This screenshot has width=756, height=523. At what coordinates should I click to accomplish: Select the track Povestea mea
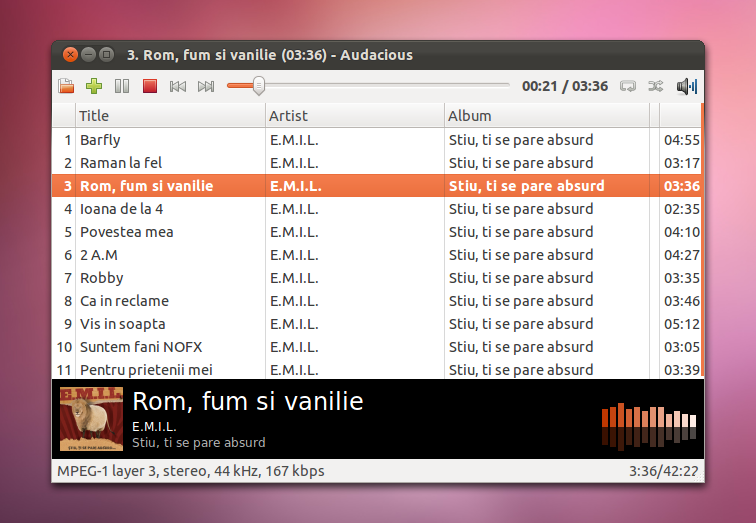pyautogui.click(x=376, y=232)
